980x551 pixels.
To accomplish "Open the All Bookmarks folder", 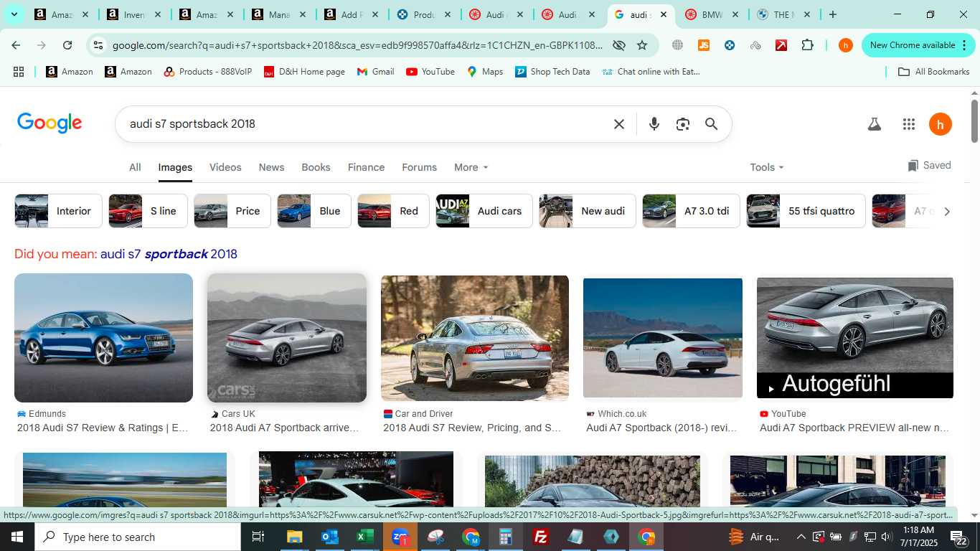I will pos(934,72).
